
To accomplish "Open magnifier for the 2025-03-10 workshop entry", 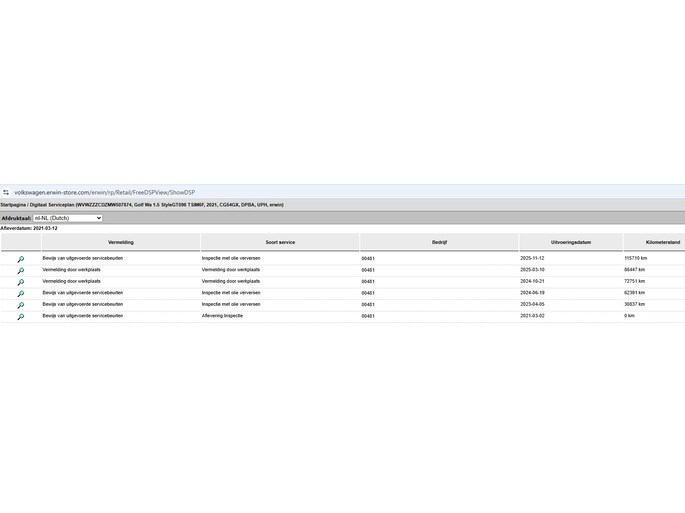I will (x=20, y=271).
